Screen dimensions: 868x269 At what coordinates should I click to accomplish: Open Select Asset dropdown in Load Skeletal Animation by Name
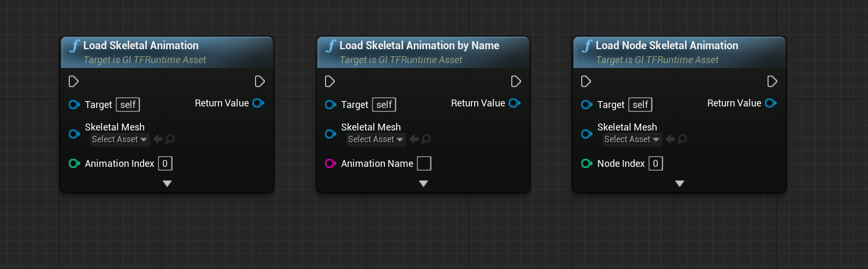pos(375,140)
